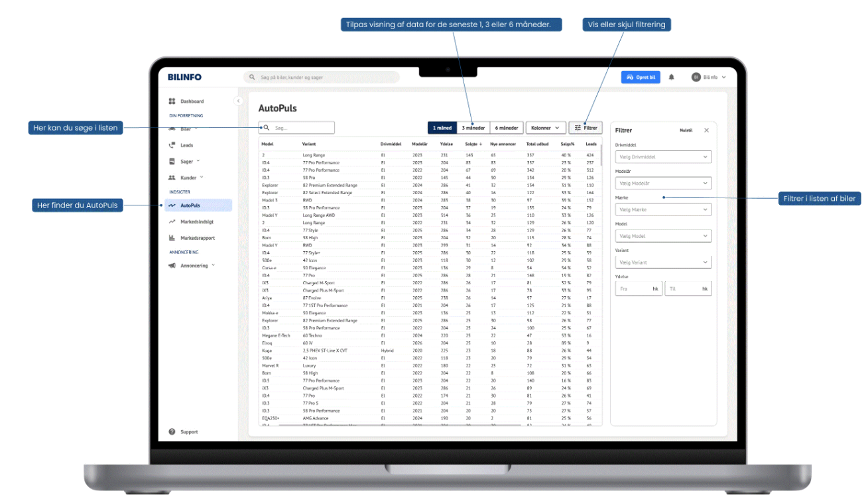Open the Vælg Variant dropdown
This screenshot has width=868, height=501.
pos(663,262)
